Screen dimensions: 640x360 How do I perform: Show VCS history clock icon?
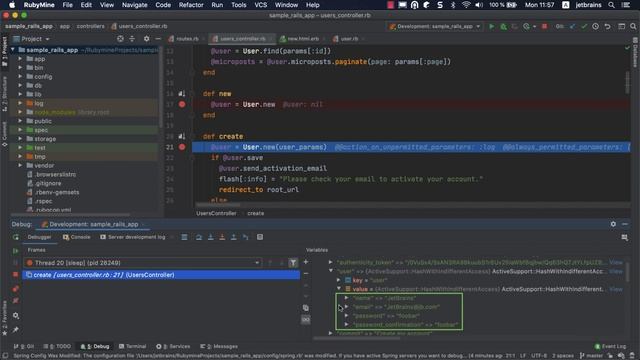click(596, 27)
